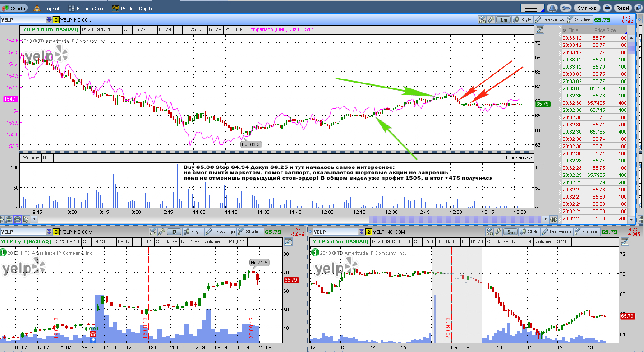Click yellow link 2 in 5m chart
Screen dimensions: 644x352
click(368, 232)
